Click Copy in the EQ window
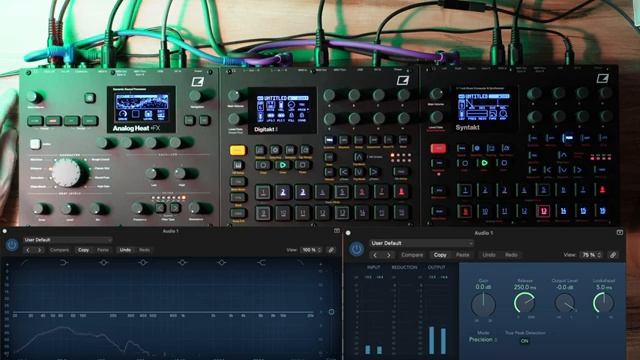 (83, 250)
